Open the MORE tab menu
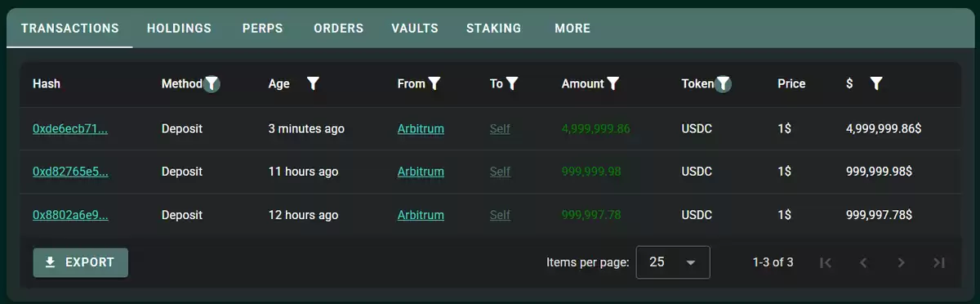This screenshot has height=304, width=980. click(x=572, y=28)
